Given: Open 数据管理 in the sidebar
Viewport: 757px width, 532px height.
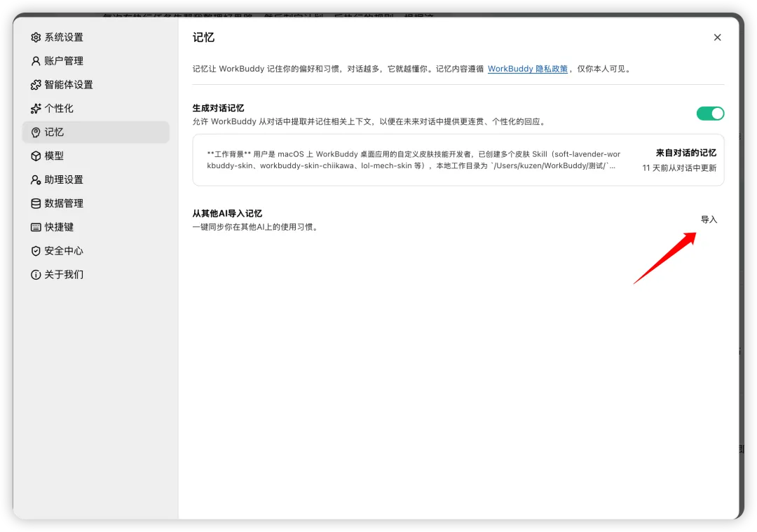Looking at the screenshot, I should pos(95,203).
